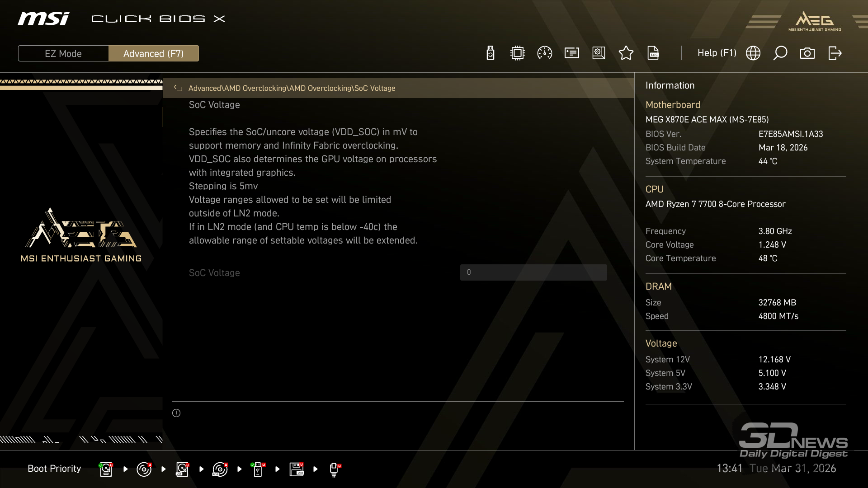Take a screenshot with the camera icon
Screen dimensions: 868x488
[x=807, y=53]
